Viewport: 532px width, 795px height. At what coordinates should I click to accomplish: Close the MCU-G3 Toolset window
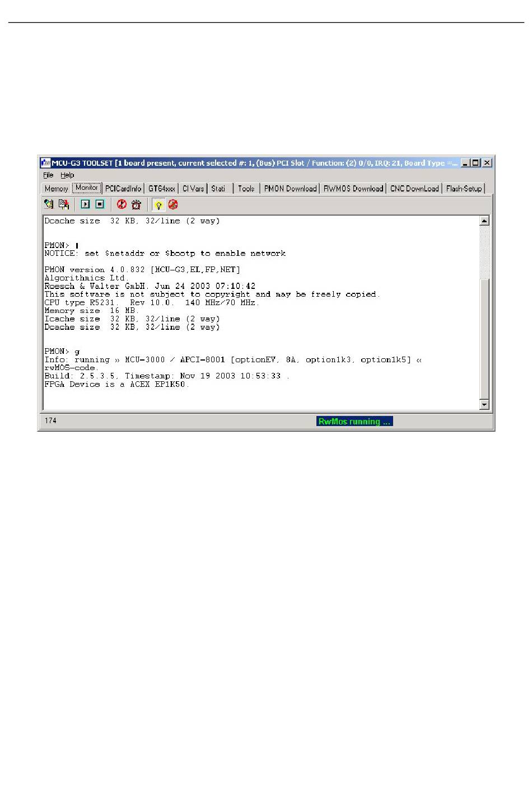(x=487, y=163)
